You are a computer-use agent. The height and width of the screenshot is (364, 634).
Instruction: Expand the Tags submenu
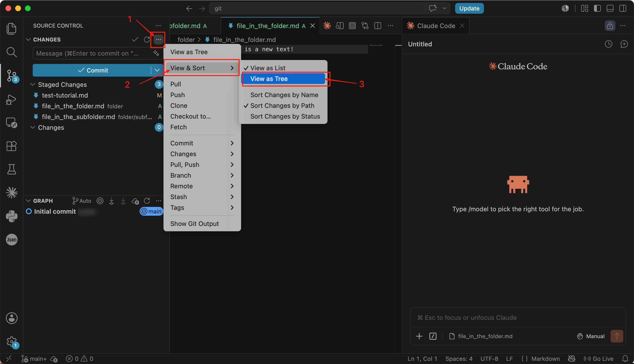pyautogui.click(x=202, y=208)
